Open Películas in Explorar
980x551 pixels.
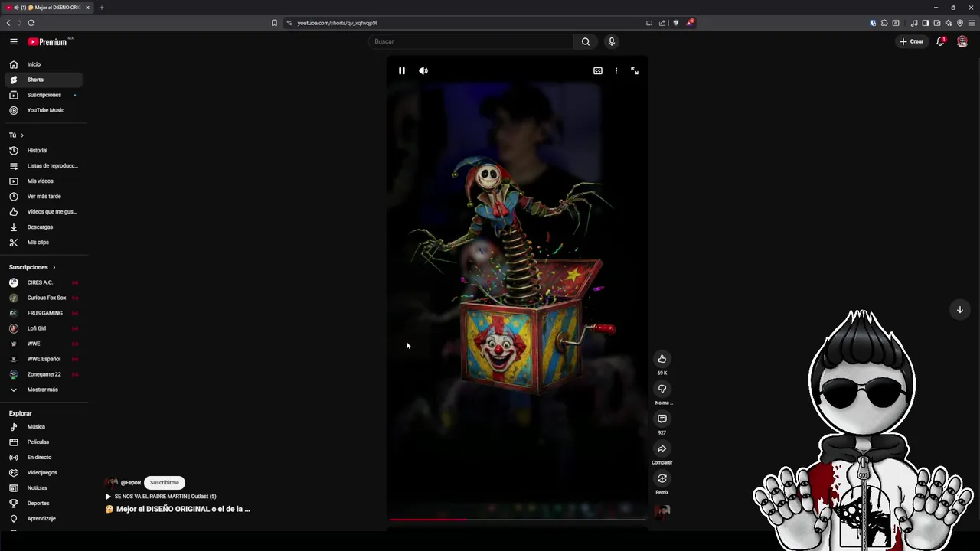[x=43, y=442]
